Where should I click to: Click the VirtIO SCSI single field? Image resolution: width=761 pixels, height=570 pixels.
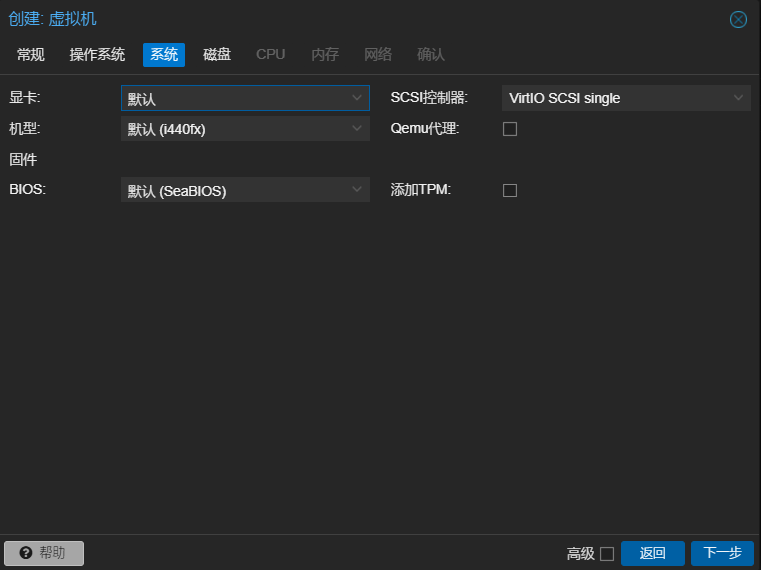[565, 98]
